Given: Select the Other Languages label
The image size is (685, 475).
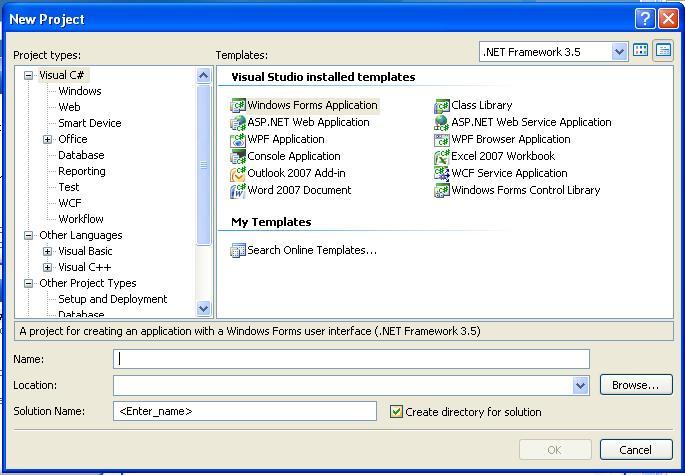Looking at the screenshot, I should (x=81, y=235).
